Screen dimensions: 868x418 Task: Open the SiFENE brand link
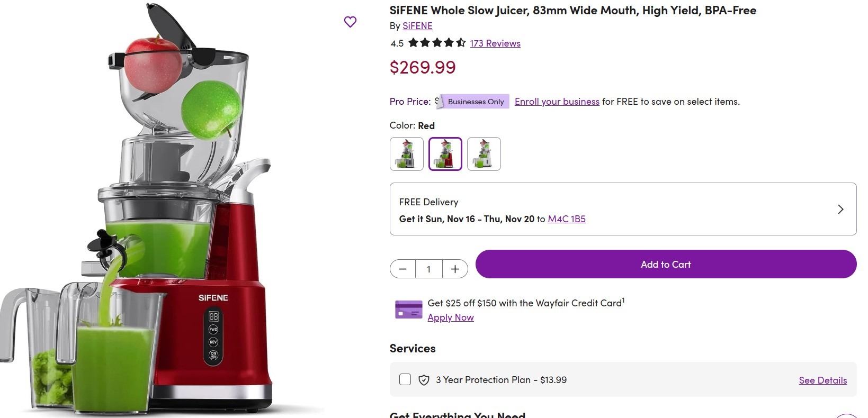(x=417, y=26)
